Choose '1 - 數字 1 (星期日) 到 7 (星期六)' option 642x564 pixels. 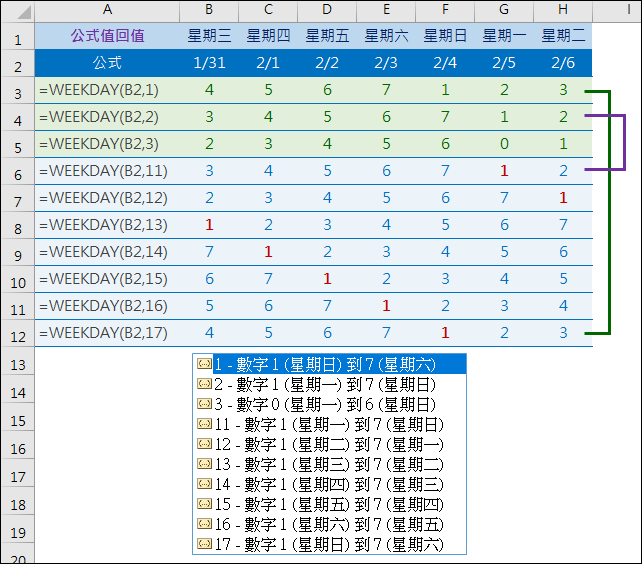[x=330, y=364]
